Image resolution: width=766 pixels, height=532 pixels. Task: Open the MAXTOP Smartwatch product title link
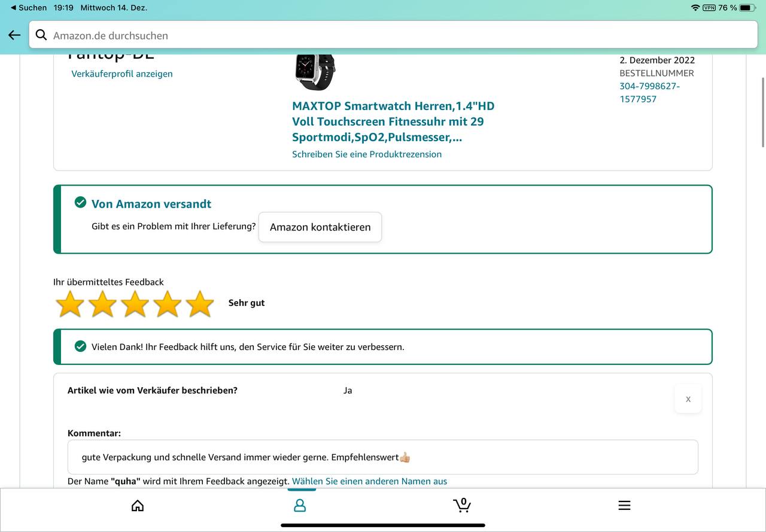point(393,121)
